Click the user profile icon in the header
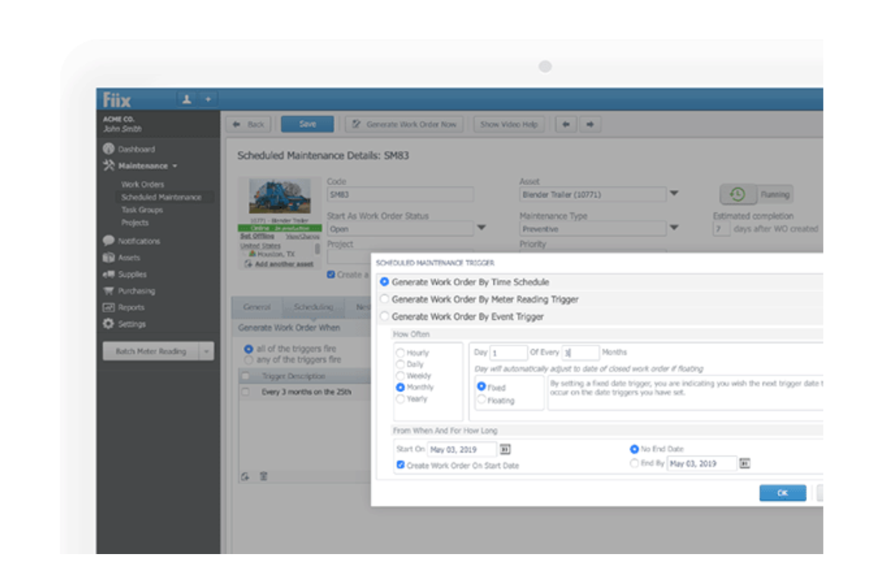 pos(187,99)
